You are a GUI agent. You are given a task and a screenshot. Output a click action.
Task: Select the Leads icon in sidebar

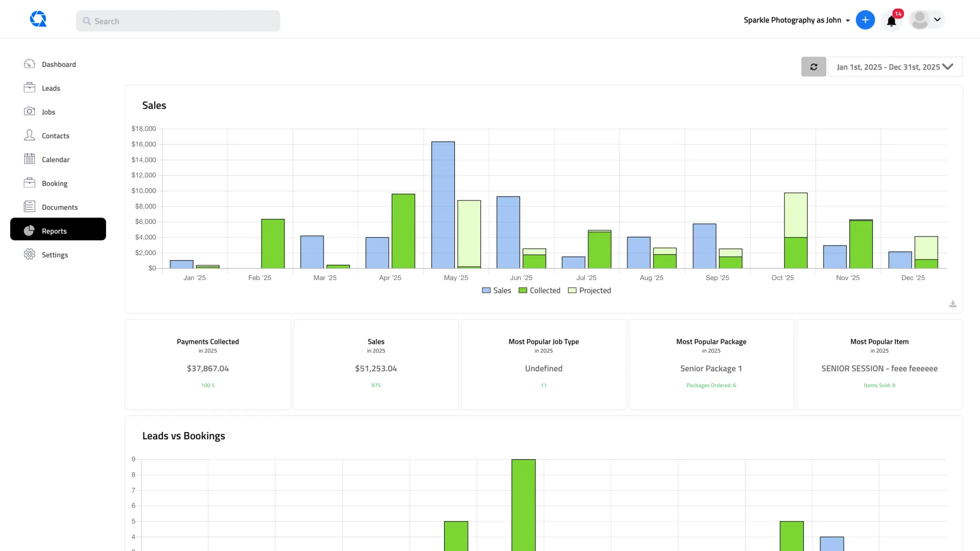pos(30,88)
